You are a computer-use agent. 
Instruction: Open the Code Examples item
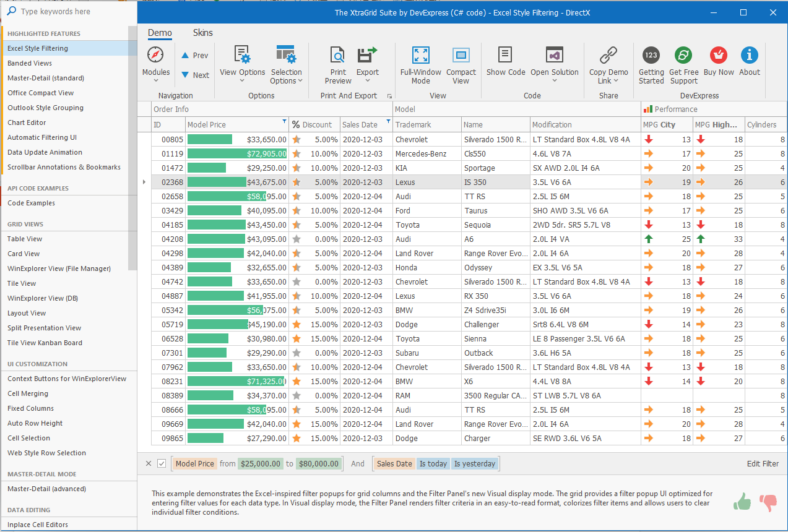(68, 203)
